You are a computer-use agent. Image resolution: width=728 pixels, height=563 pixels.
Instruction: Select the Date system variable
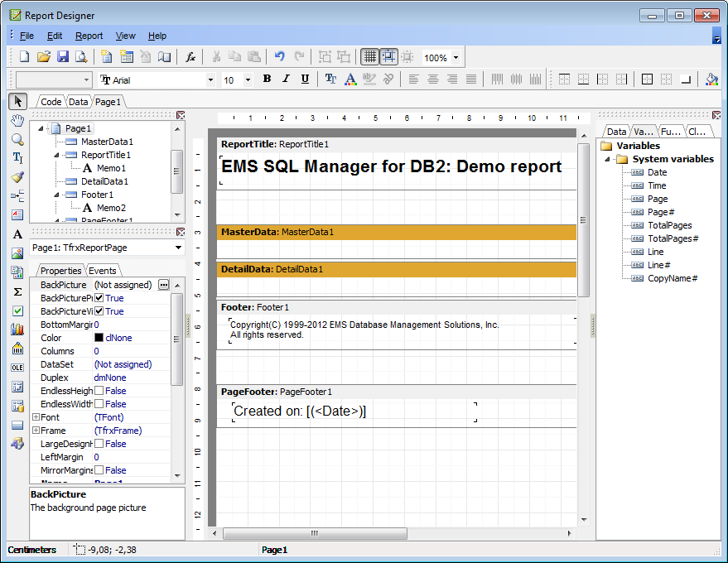(657, 172)
